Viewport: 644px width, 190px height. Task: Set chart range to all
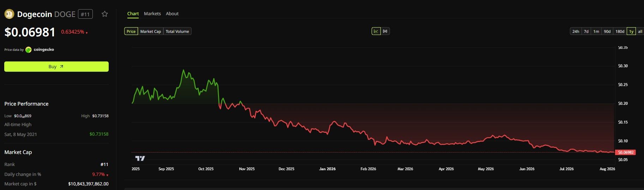640,31
